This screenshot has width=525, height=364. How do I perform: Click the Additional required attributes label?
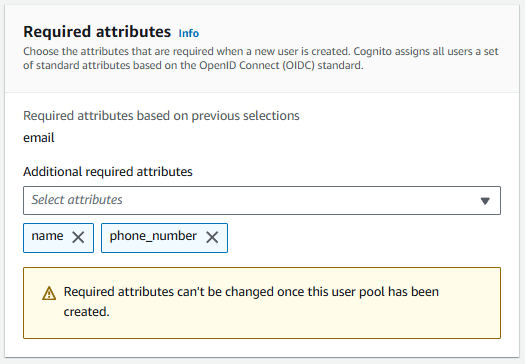[x=108, y=171]
